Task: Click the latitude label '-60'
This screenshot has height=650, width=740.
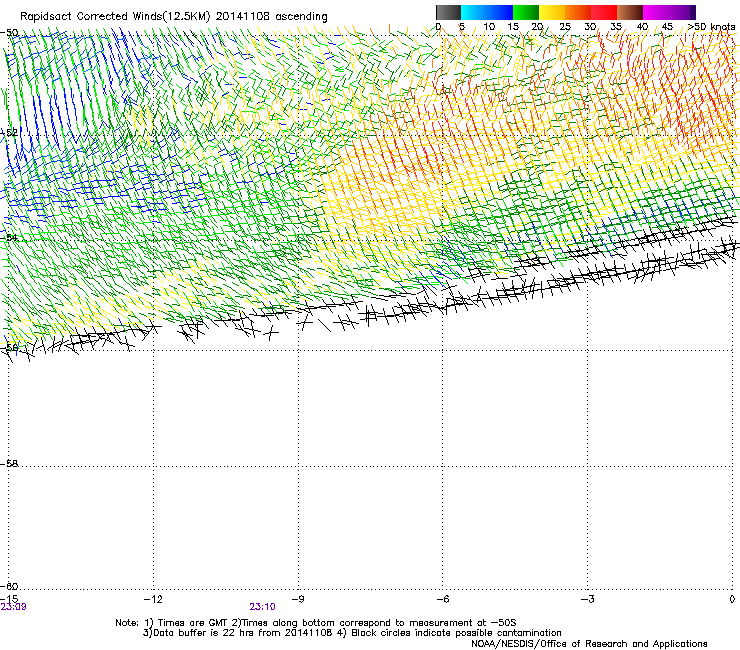Action: (x=9, y=586)
